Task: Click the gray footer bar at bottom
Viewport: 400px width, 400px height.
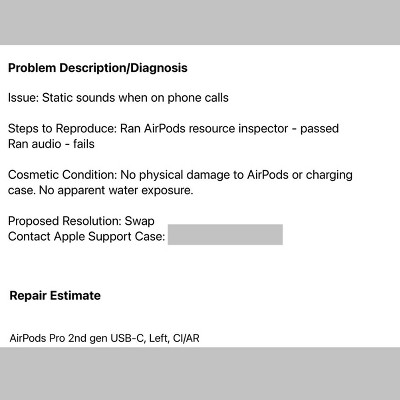Action: [x=200, y=373]
